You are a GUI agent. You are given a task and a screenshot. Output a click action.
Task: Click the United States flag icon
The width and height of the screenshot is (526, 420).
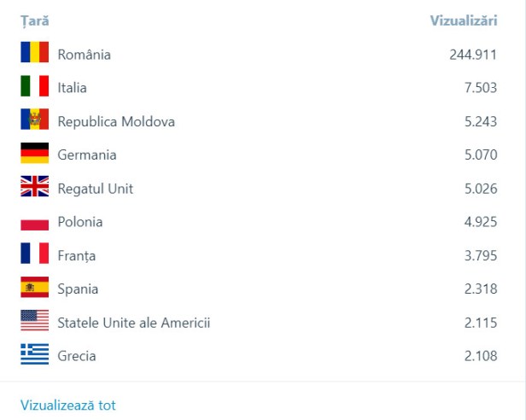[x=34, y=322]
